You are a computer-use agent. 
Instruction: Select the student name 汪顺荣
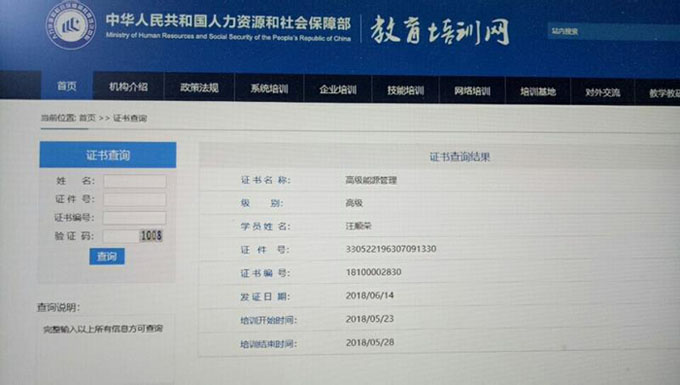point(359,226)
